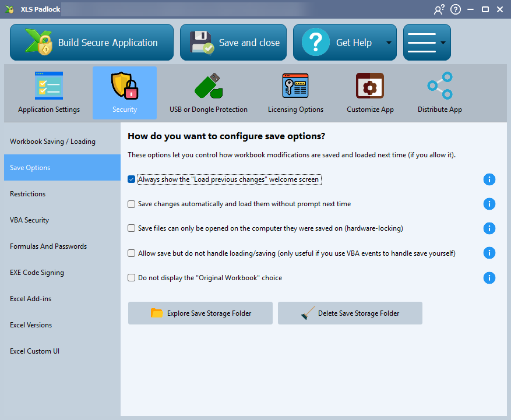
Task: Select Formulas And Passwords in sidebar
Action: pos(48,246)
